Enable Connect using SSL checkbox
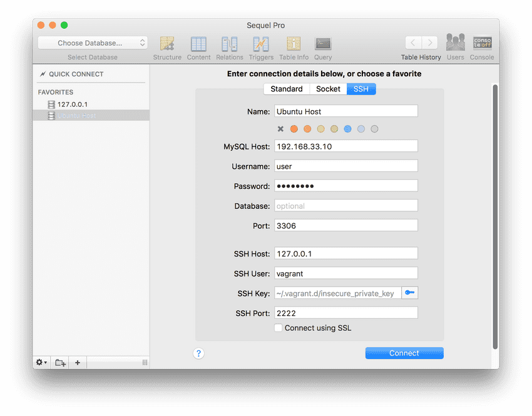The image size is (532, 416). tap(279, 328)
